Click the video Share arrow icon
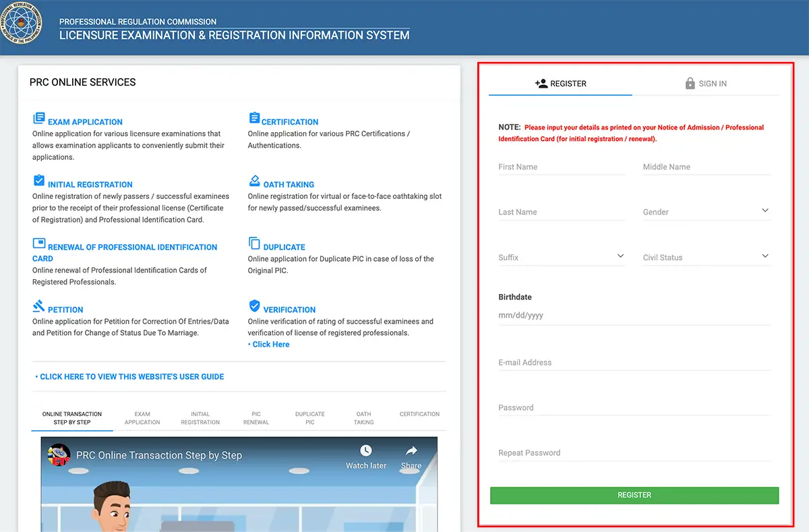809x532 pixels. point(411,450)
